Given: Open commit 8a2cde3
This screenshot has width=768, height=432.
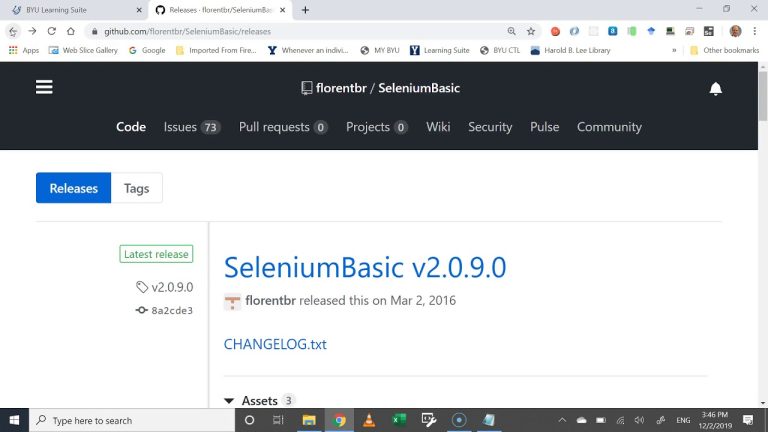Looking at the screenshot, I should [171, 310].
